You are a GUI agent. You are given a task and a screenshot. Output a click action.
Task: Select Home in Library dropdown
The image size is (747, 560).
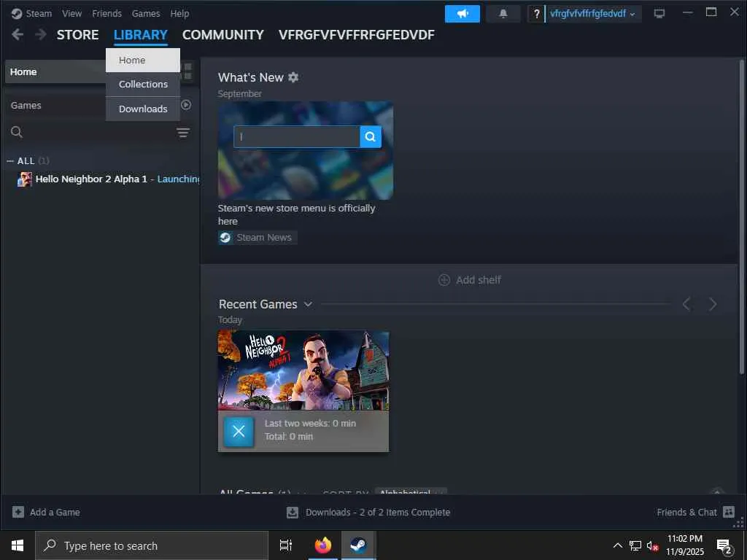(143, 60)
